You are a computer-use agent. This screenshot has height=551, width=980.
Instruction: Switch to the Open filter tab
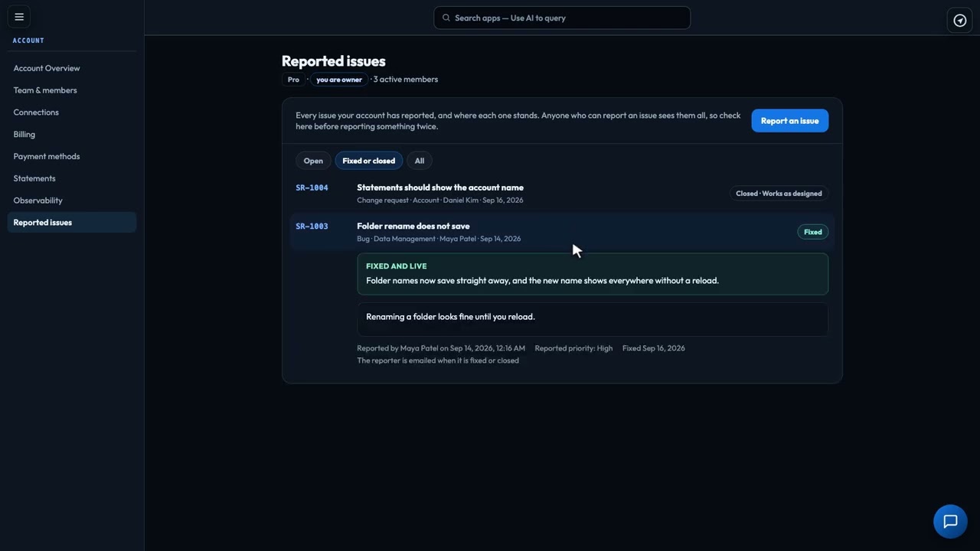point(313,161)
